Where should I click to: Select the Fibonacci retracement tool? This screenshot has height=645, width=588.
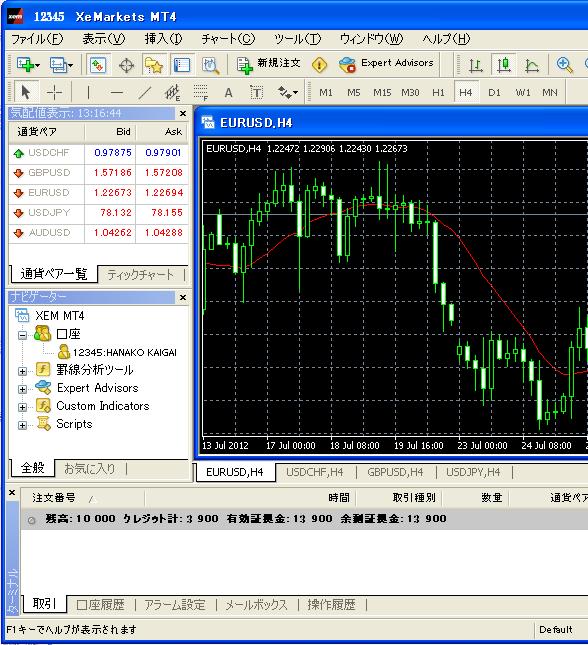click(201, 93)
